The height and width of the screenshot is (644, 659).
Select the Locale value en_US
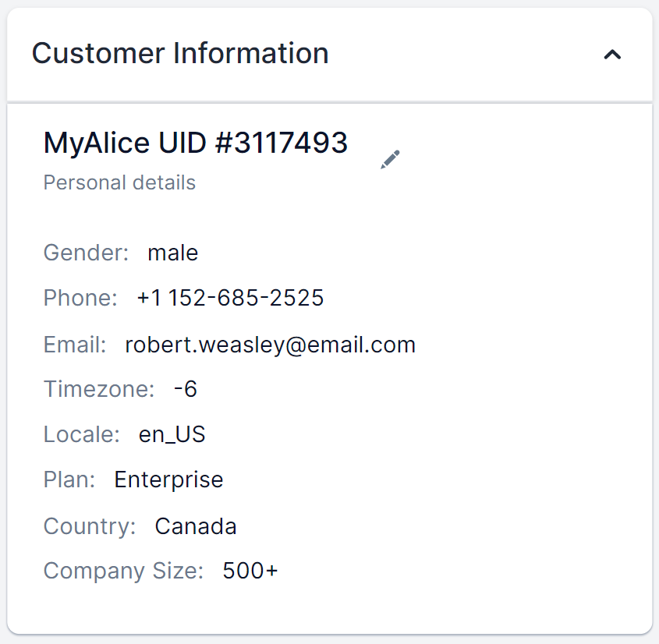click(172, 434)
